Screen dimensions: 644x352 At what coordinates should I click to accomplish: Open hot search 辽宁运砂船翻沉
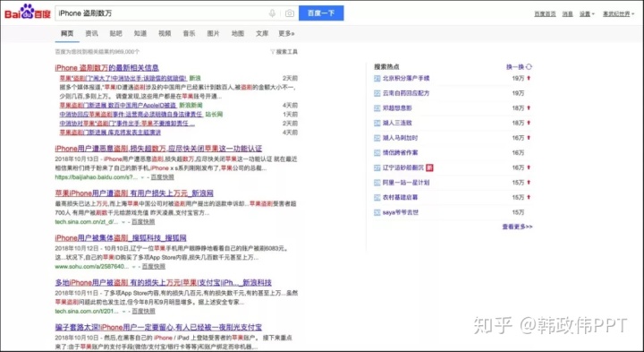tap(402, 167)
